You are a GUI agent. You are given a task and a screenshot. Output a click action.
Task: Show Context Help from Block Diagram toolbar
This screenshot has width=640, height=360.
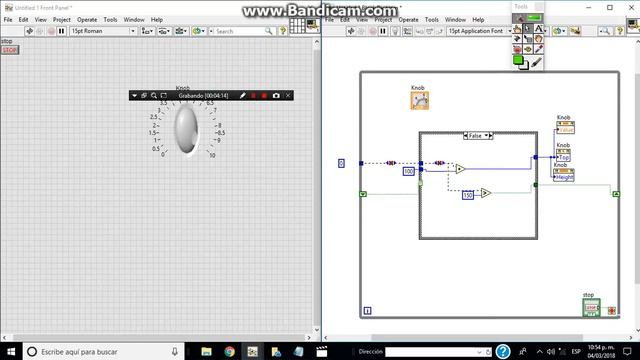coord(620,31)
